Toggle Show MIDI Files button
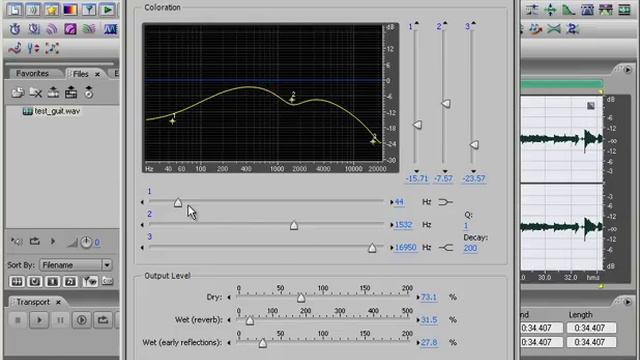The image size is (640, 360). point(71,281)
